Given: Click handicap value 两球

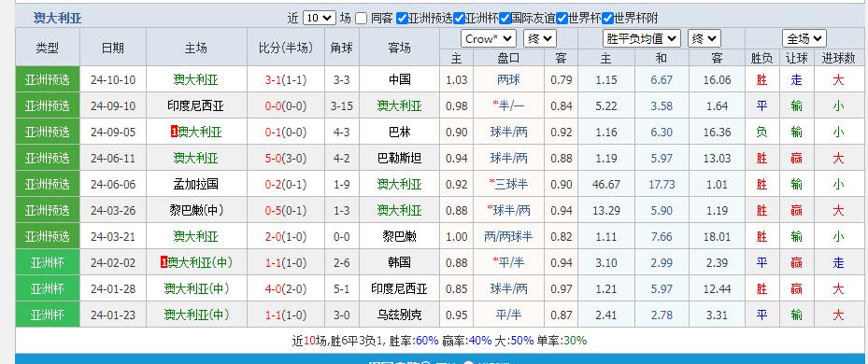Looking at the screenshot, I should tap(508, 79).
